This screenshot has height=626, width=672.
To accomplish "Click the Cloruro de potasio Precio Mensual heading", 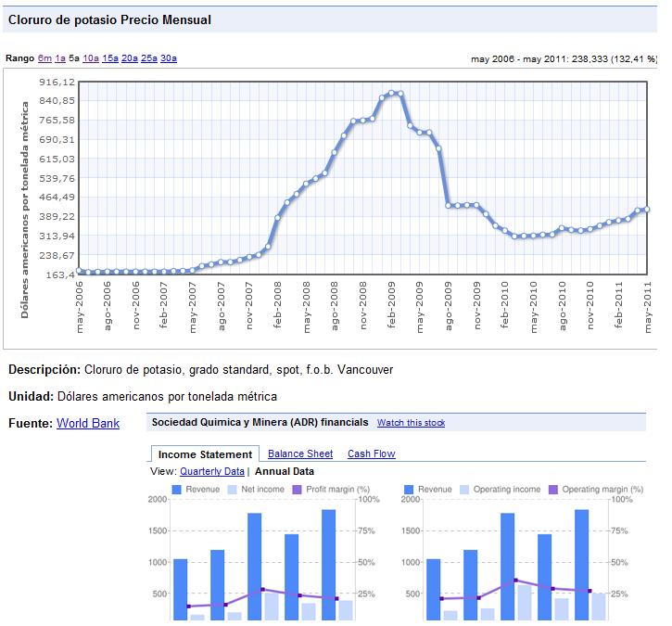I will click(109, 19).
